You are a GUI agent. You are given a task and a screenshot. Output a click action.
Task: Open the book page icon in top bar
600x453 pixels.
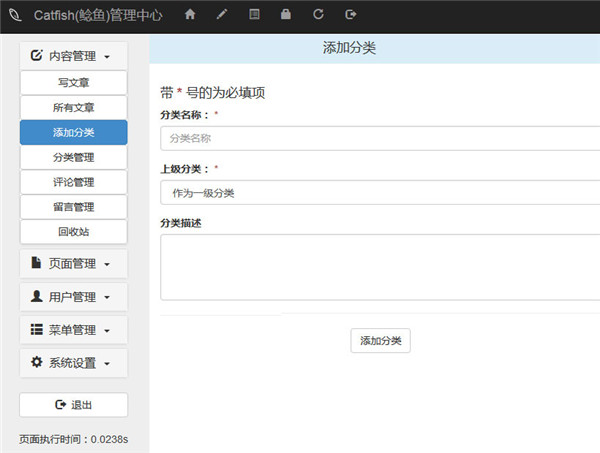(x=254, y=15)
